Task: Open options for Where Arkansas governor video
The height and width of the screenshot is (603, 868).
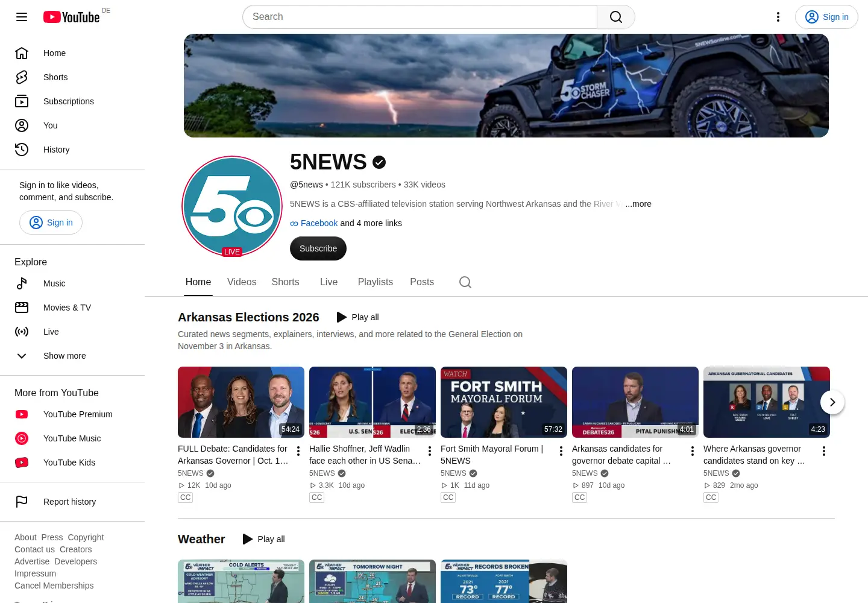Action: tap(824, 451)
